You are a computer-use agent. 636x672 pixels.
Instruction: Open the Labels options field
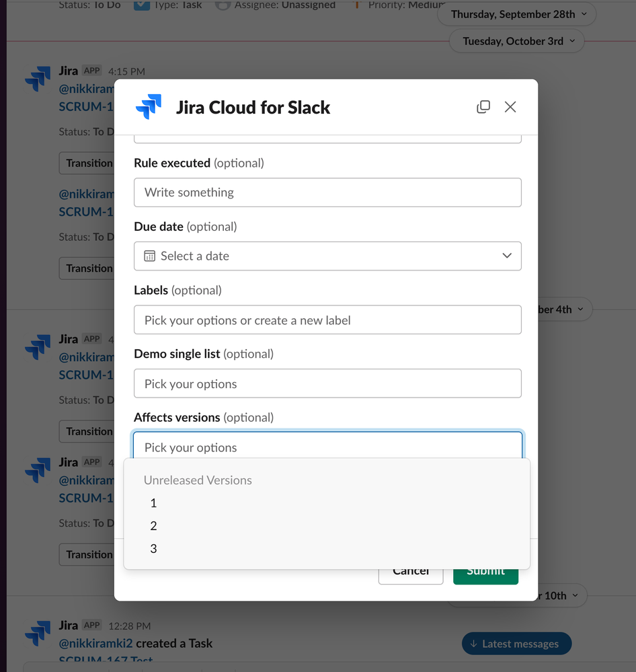tap(327, 320)
